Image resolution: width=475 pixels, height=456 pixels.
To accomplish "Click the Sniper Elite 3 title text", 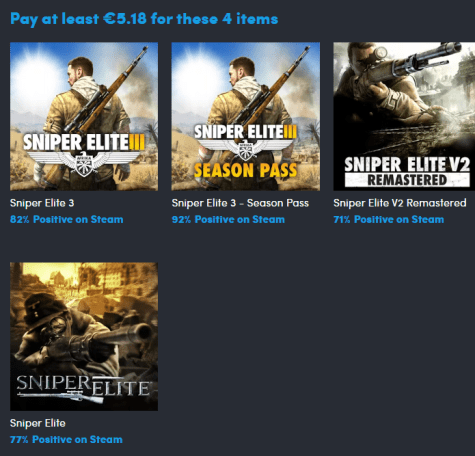I will 42,203.
